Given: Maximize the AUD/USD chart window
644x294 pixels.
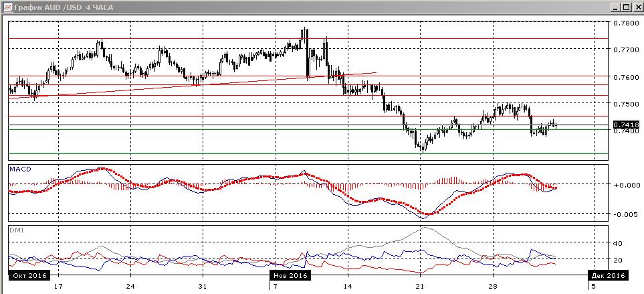Looking at the screenshot, I should pyautogui.click(x=625, y=7).
